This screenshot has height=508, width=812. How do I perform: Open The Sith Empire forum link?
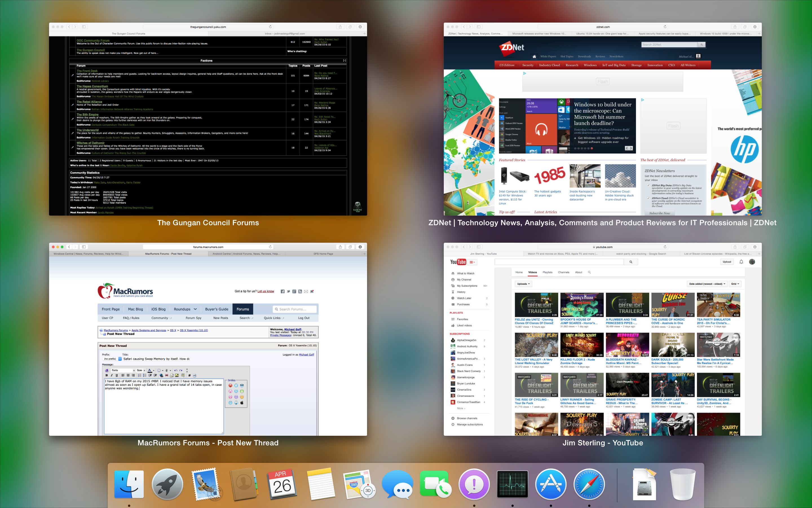coord(87,115)
